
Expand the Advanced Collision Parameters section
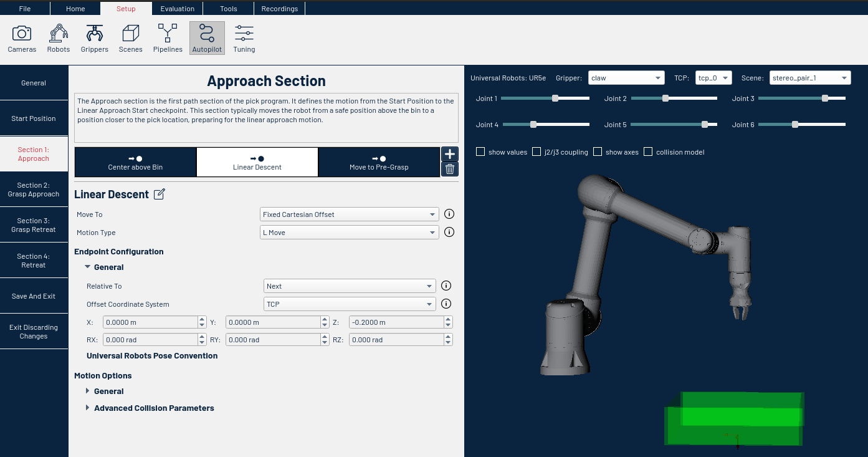click(154, 407)
